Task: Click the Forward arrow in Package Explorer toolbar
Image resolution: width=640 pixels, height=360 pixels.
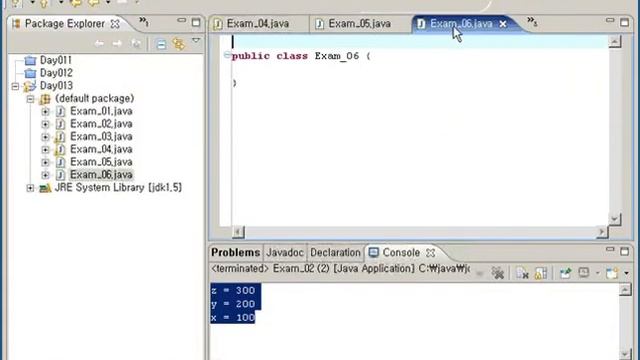Action: coord(117,44)
